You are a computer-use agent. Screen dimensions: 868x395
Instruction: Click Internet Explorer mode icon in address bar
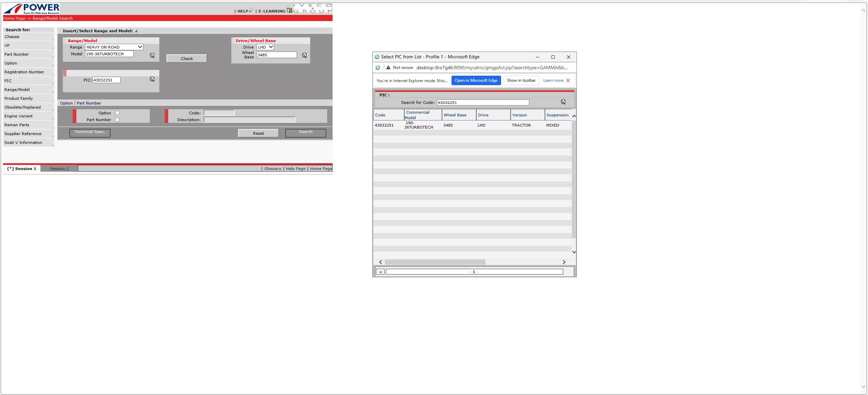(x=377, y=68)
